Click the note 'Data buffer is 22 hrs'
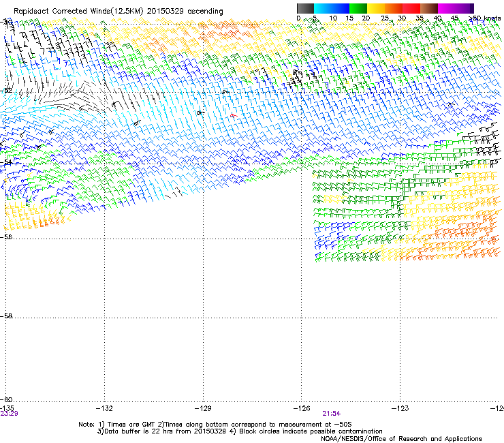504x443 pixels. pyautogui.click(x=139, y=431)
